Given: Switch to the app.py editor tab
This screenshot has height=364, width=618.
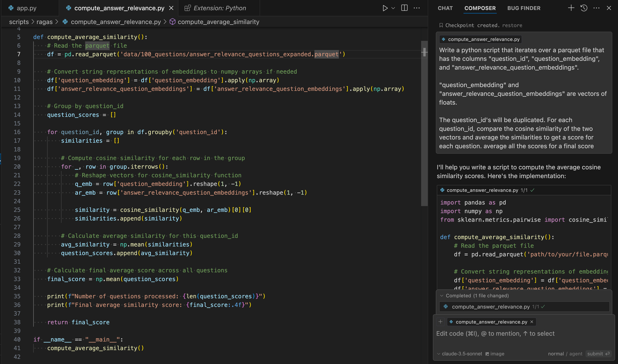Looking at the screenshot, I should 26,8.
